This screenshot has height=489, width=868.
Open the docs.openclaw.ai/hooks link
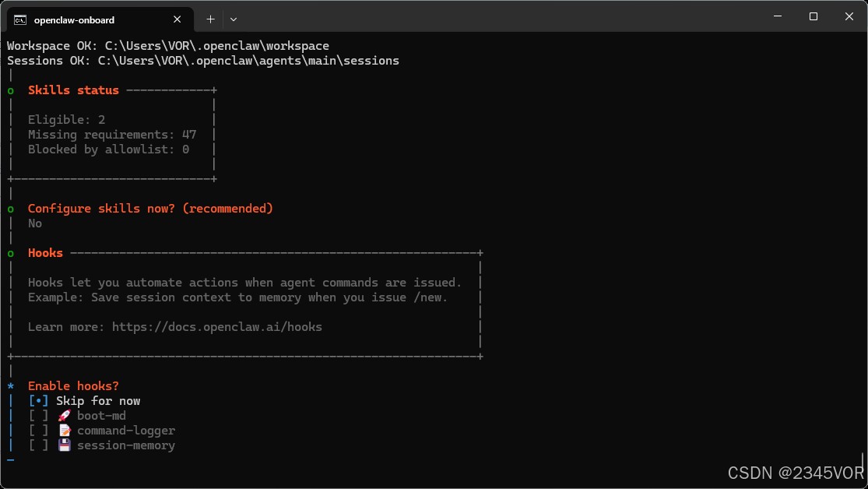pyautogui.click(x=217, y=327)
